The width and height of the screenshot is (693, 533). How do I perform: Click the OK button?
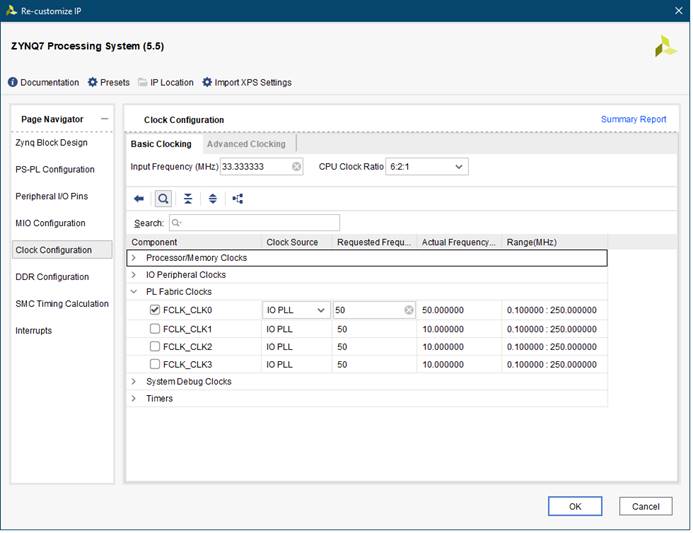coord(575,506)
